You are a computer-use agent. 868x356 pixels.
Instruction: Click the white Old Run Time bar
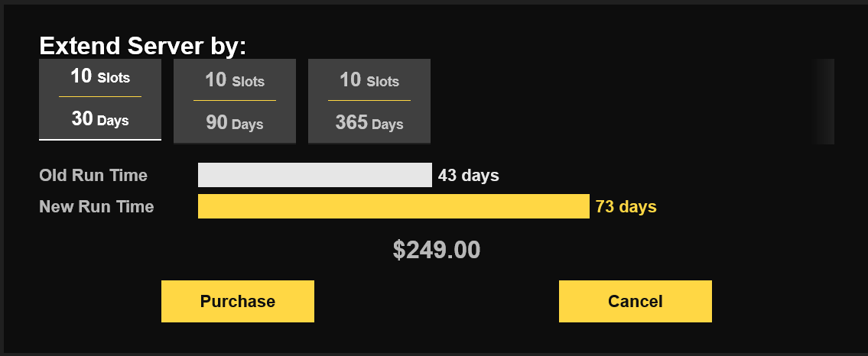(314, 175)
